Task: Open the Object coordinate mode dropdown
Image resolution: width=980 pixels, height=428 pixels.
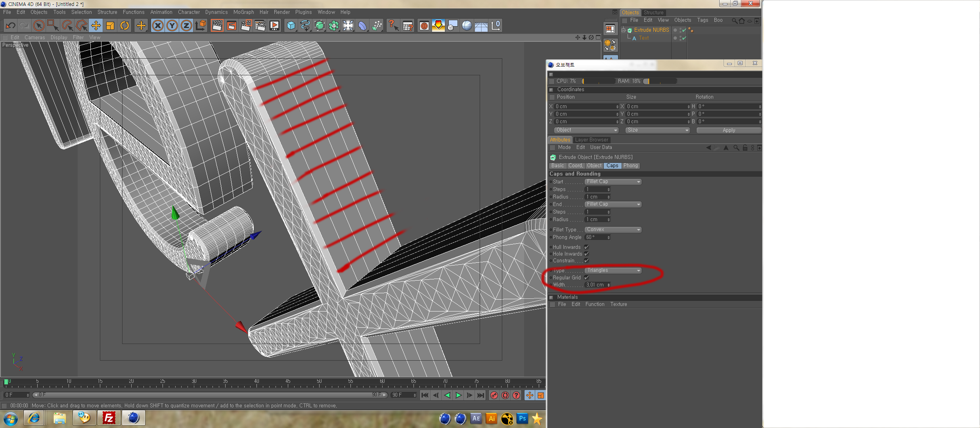Action: point(586,130)
